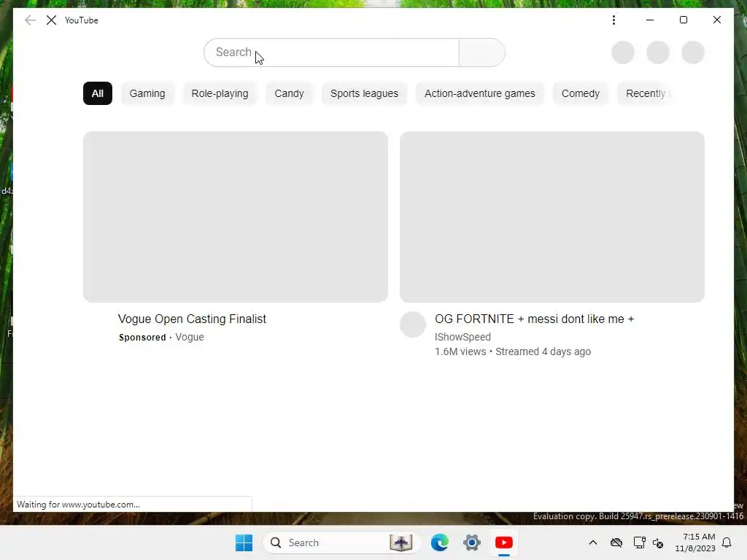Click '1.6M views • Streamed 4 days ago' text
The height and width of the screenshot is (560, 747).
pos(513,352)
